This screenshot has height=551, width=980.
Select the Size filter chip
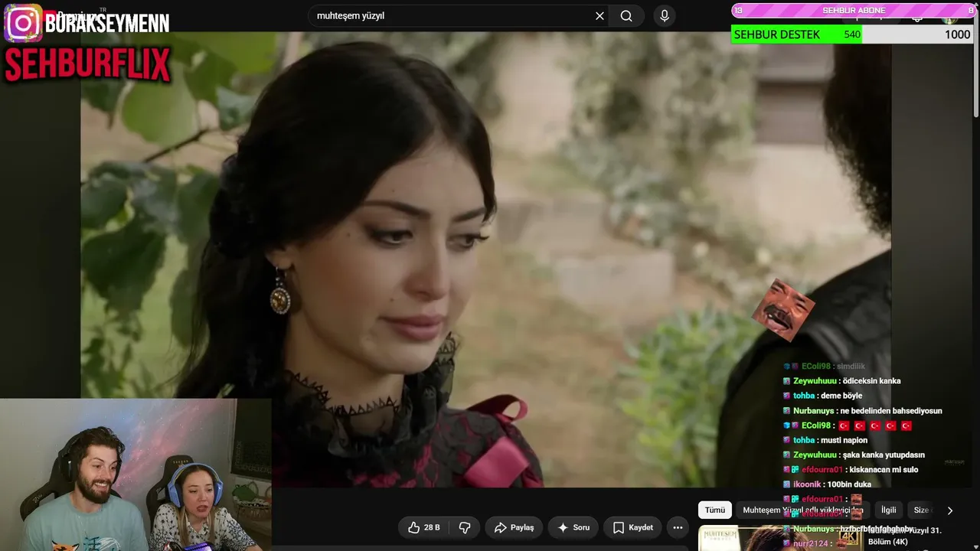921,510
